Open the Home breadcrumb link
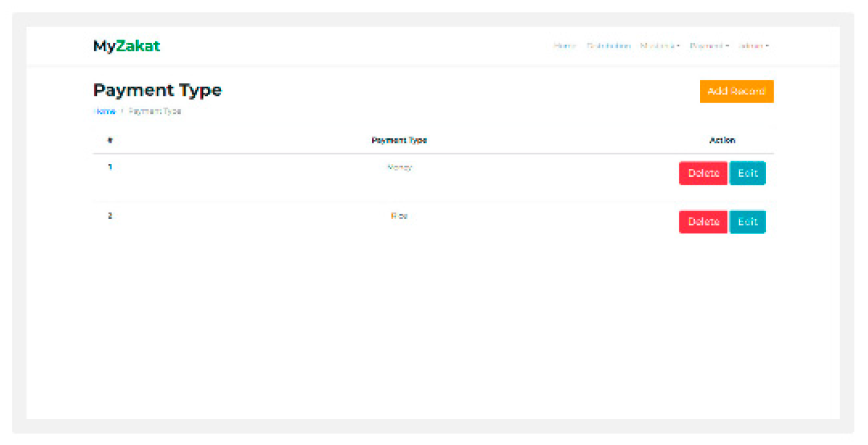 (104, 112)
